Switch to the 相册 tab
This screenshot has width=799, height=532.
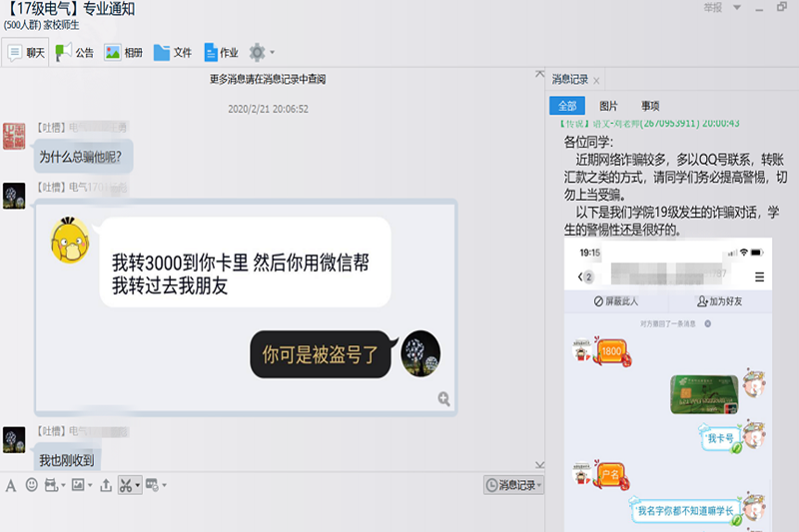[x=124, y=52]
